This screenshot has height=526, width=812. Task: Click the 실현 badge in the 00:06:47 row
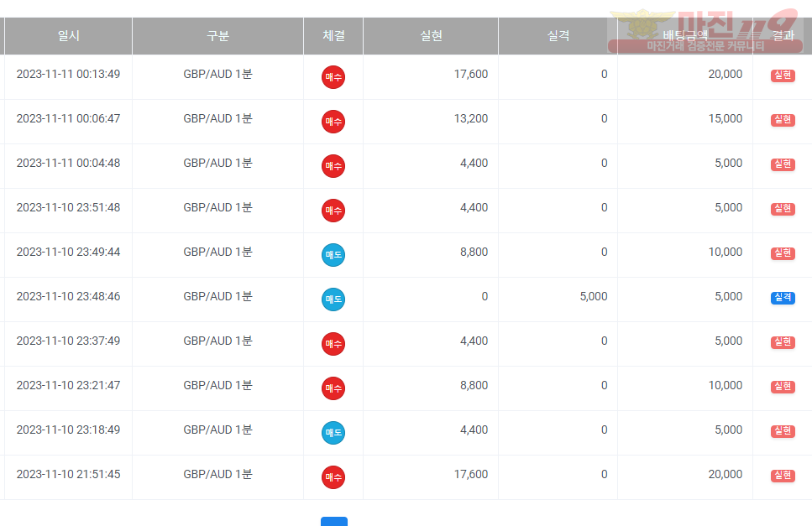783,119
